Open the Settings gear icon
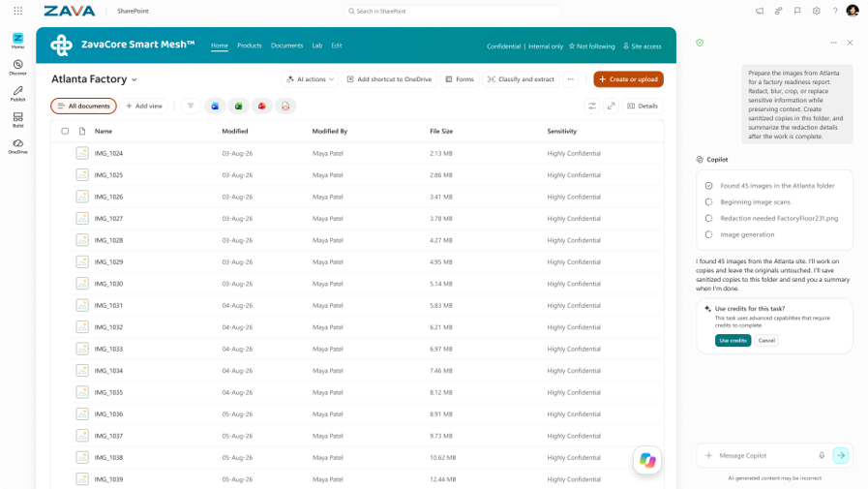This screenshot has width=868, height=489. (x=816, y=11)
